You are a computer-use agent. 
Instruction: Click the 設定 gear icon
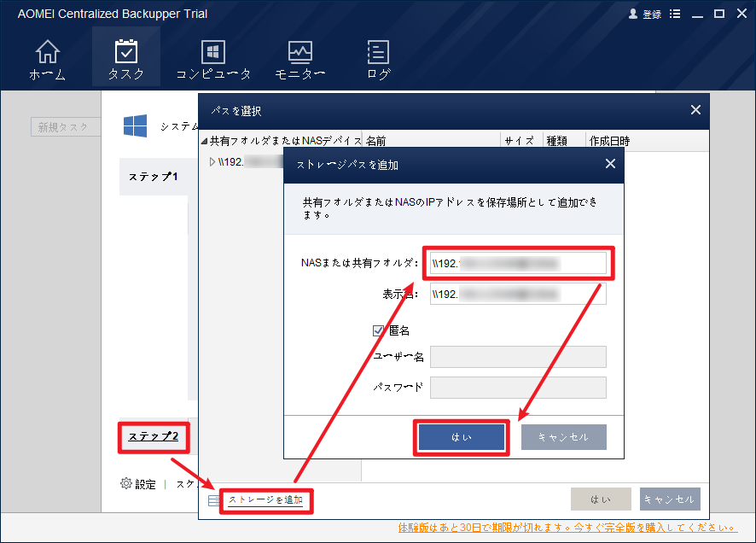pyautogui.click(x=125, y=483)
